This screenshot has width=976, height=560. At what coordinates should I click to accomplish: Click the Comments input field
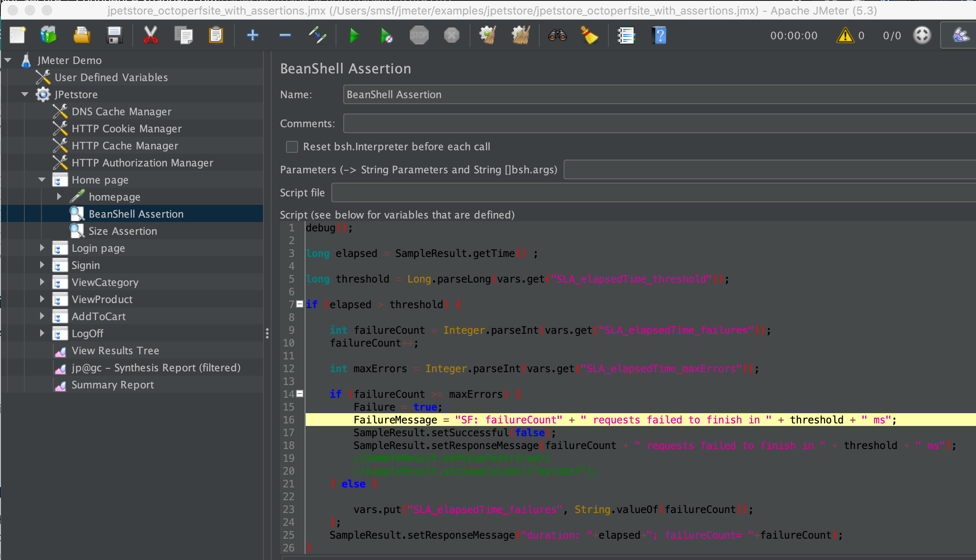(x=659, y=123)
